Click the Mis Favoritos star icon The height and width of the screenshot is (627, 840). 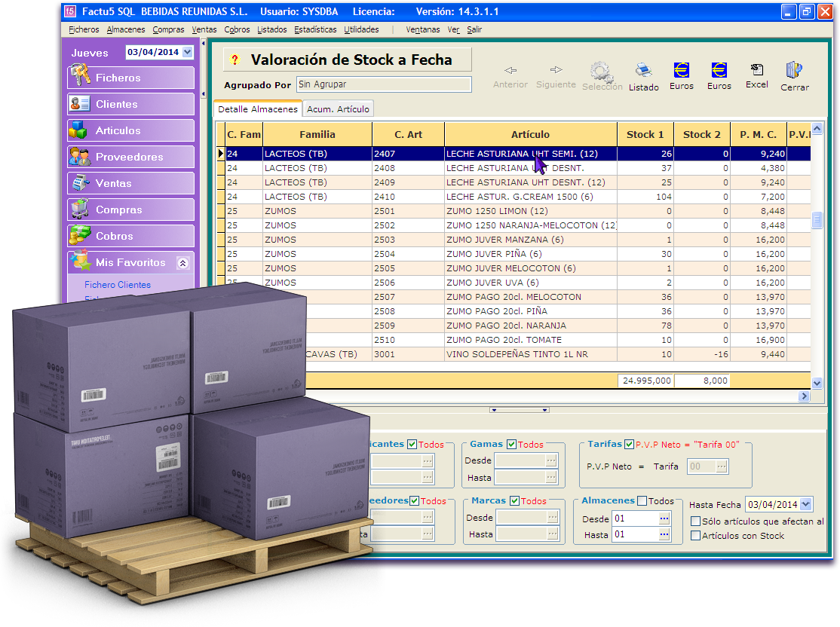click(81, 261)
